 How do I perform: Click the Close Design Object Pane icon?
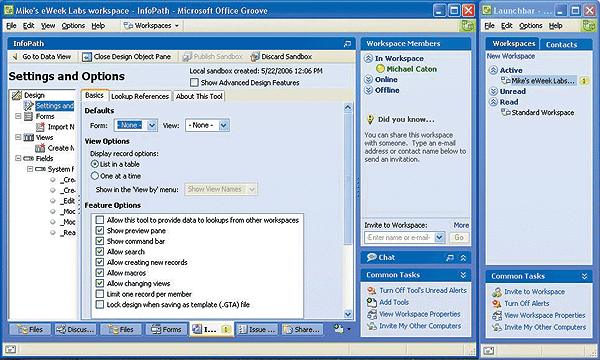[87, 57]
